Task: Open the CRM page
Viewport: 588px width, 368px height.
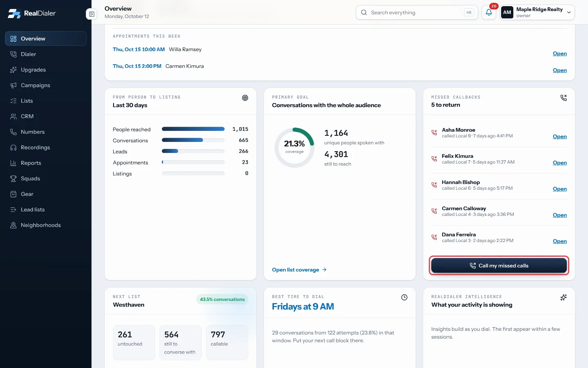Action: coord(46,116)
